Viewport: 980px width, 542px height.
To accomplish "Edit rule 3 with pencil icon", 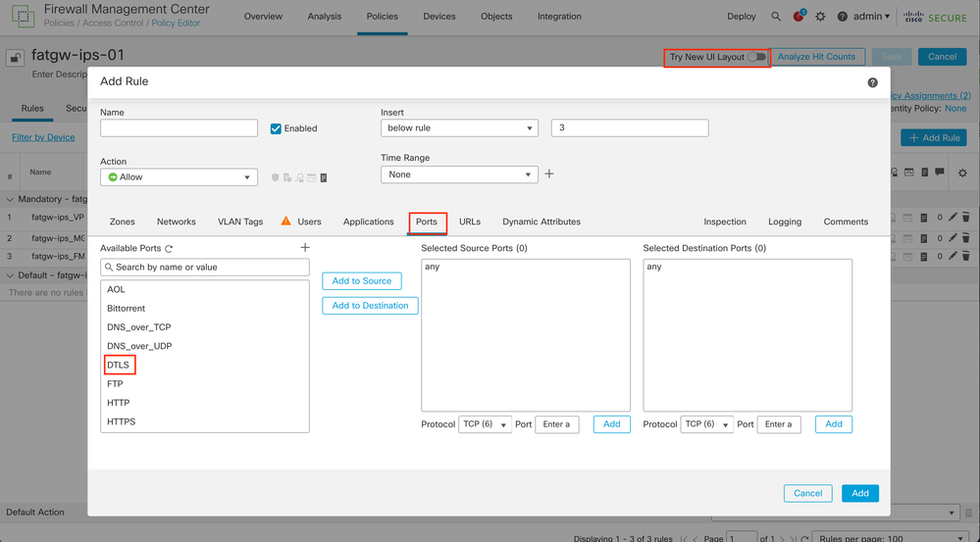I will 953,256.
